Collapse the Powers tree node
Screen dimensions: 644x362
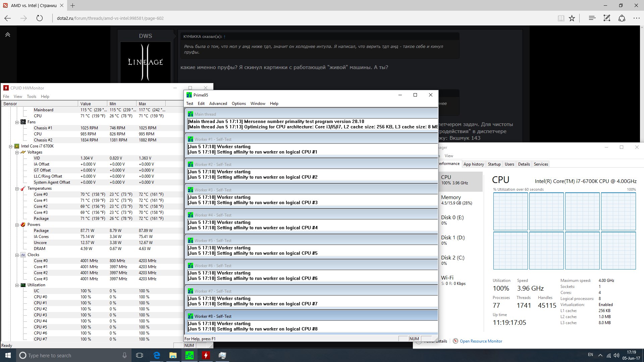pyautogui.click(x=17, y=225)
